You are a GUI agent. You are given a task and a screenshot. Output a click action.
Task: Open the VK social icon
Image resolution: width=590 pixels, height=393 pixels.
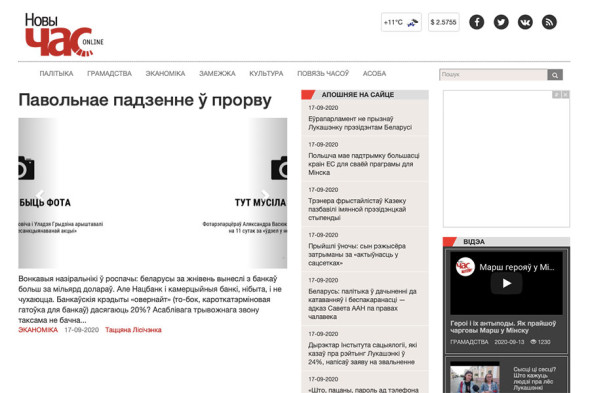click(525, 22)
